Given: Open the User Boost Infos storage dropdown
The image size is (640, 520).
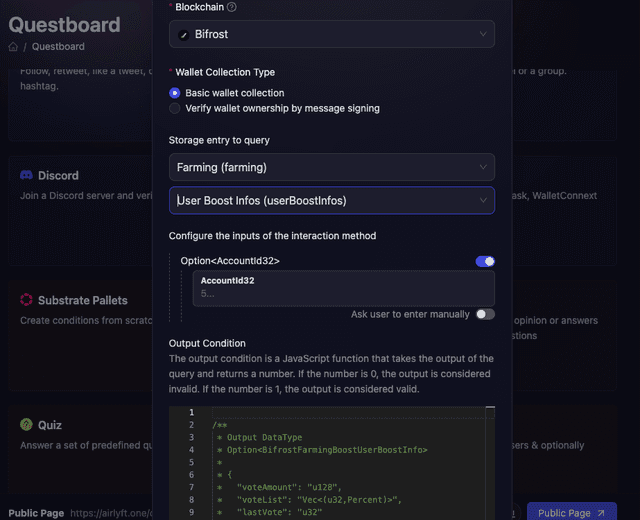Looking at the screenshot, I should (331, 201).
